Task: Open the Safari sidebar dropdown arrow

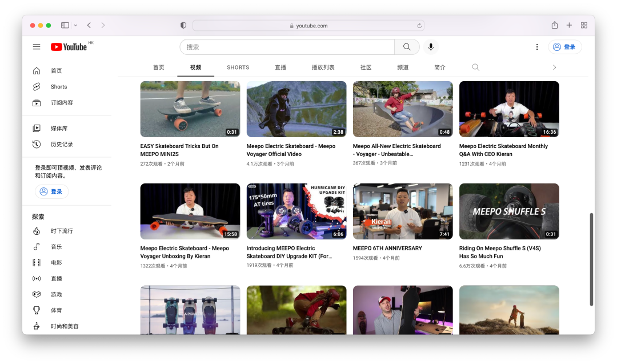Action: pos(75,25)
